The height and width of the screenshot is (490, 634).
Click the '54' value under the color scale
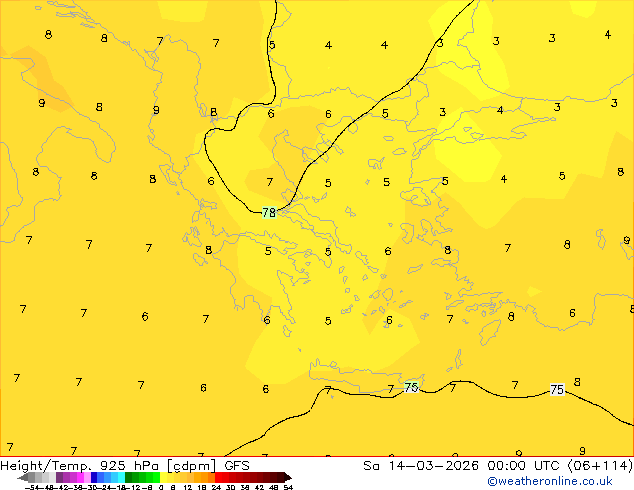pyautogui.click(x=288, y=487)
